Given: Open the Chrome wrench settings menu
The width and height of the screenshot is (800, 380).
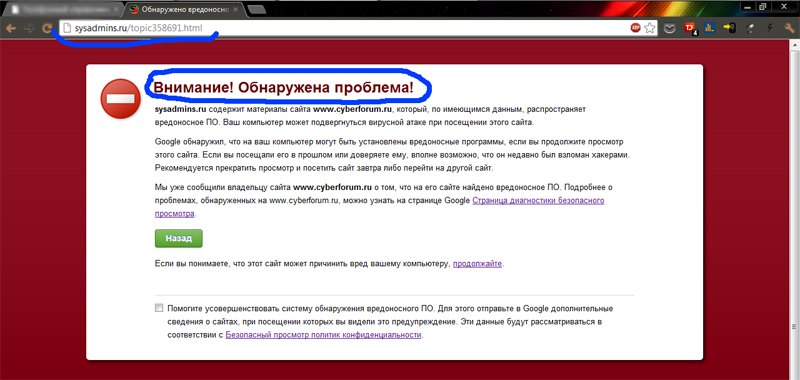Looking at the screenshot, I should tap(789, 29).
